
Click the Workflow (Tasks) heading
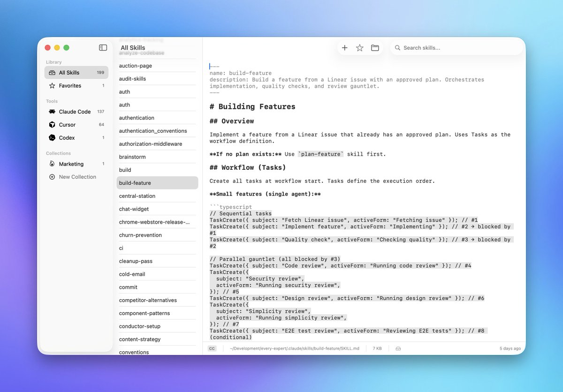tap(248, 167)
